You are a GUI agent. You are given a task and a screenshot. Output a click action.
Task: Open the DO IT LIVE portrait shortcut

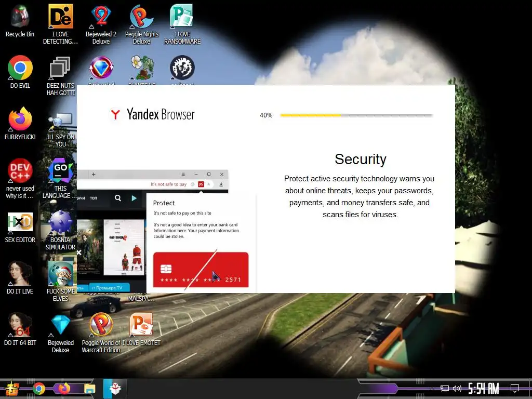20,277
